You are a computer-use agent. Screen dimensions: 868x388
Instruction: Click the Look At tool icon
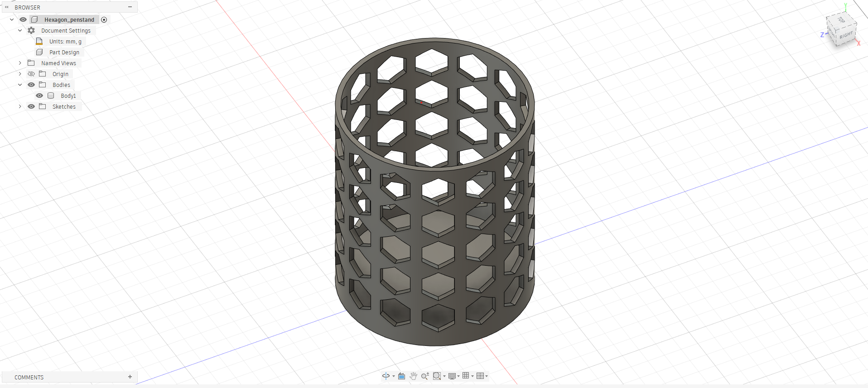coord(401,376)
